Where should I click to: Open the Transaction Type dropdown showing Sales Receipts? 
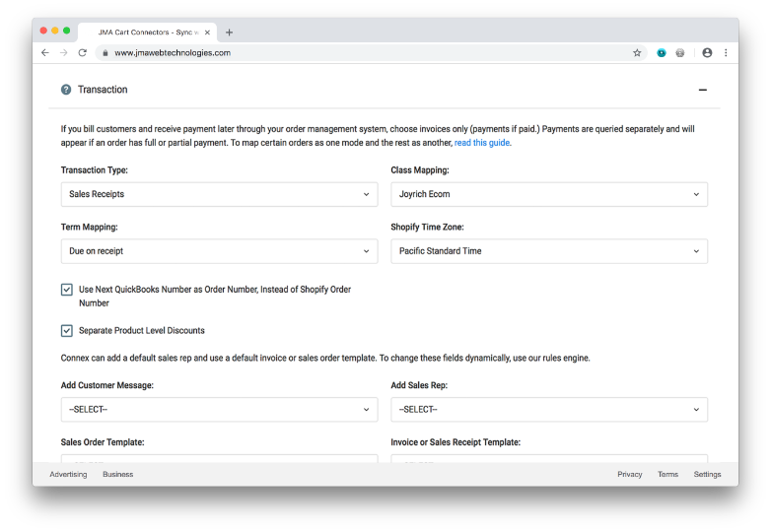[219, 194]
